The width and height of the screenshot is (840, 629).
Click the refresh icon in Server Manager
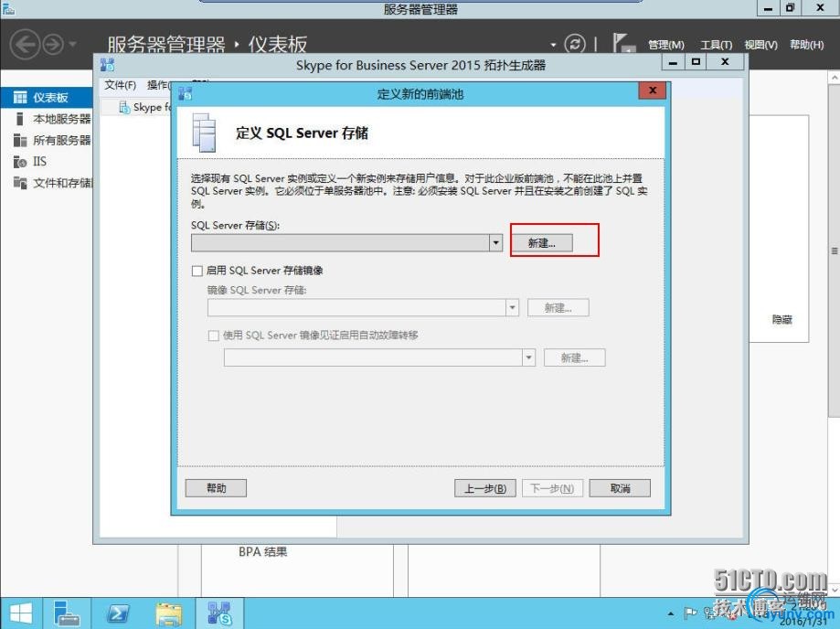coord(575,44)
